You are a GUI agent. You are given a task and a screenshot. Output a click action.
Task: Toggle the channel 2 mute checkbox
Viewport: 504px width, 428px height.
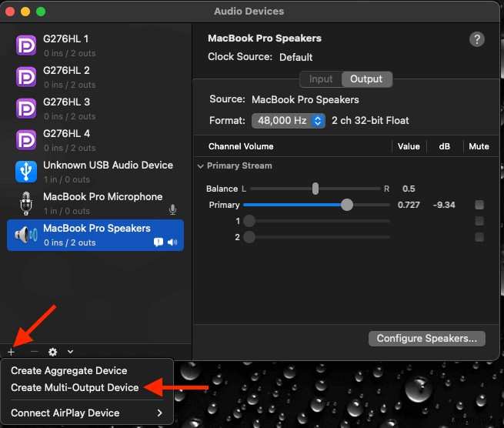(479, 237)
